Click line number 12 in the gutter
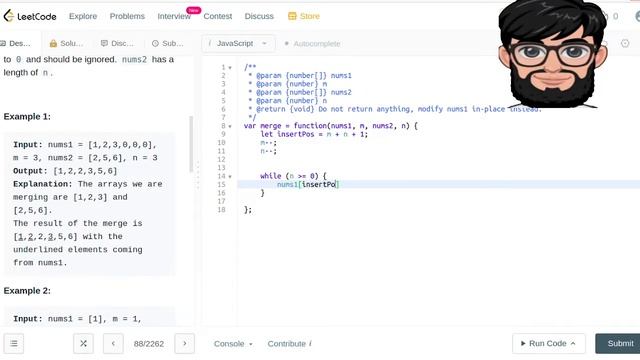640x360 pixels. 221,159
